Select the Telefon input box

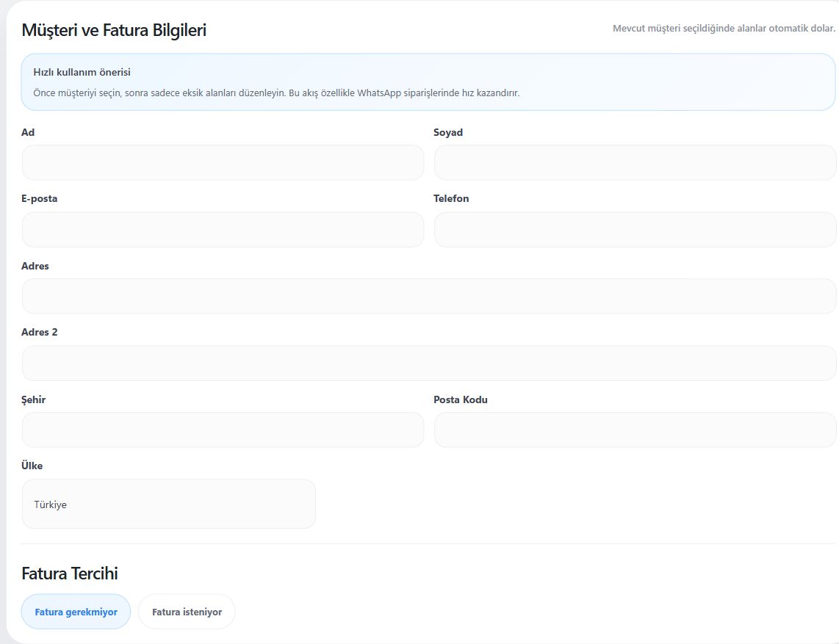click(635, 229)
